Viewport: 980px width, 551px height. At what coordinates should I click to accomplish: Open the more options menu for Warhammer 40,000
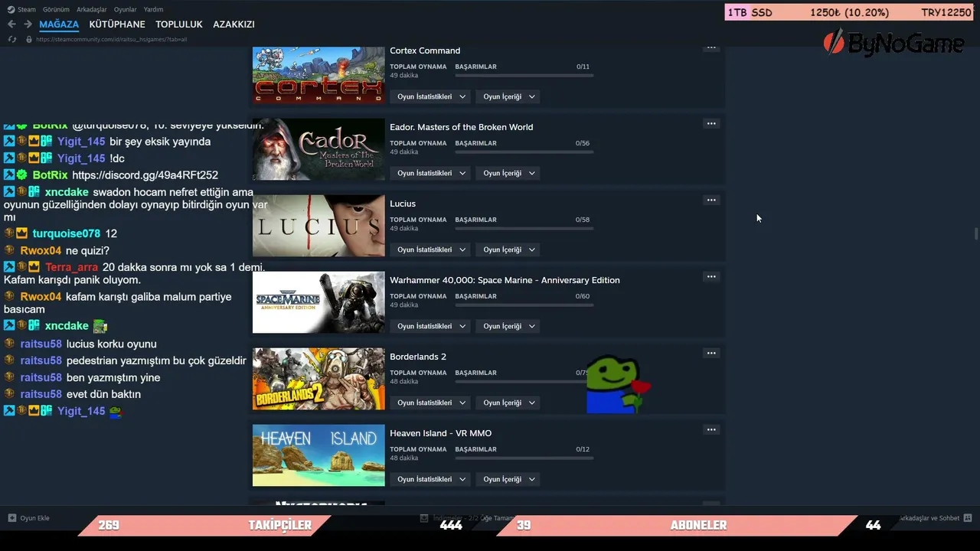(x=711, y=277)
